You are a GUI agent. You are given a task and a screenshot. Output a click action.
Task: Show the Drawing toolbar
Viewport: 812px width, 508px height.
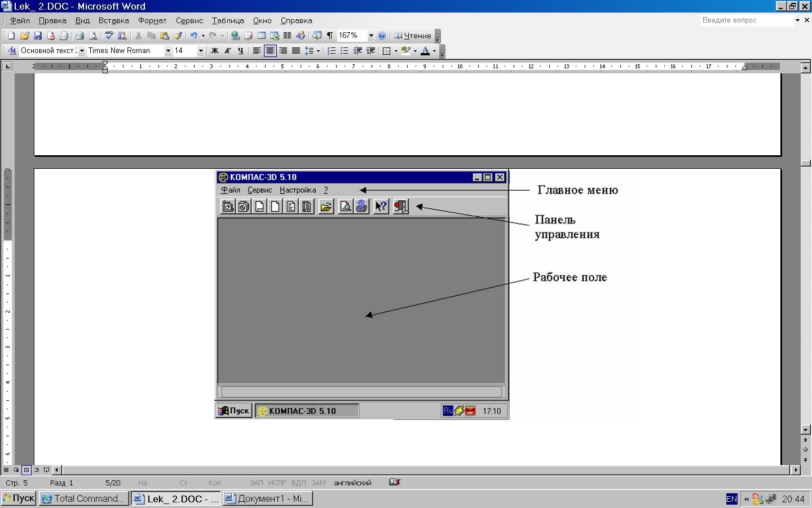pyautogui.click(x=301, y=36)
